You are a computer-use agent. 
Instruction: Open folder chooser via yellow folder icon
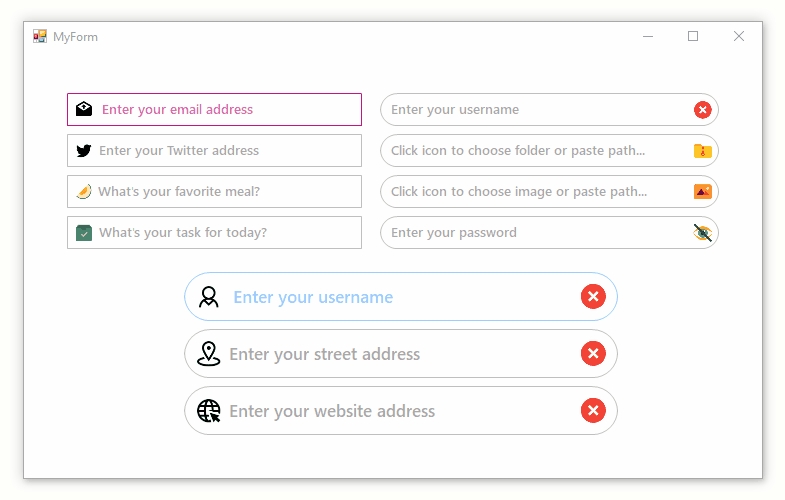click(x=703, y=151)
